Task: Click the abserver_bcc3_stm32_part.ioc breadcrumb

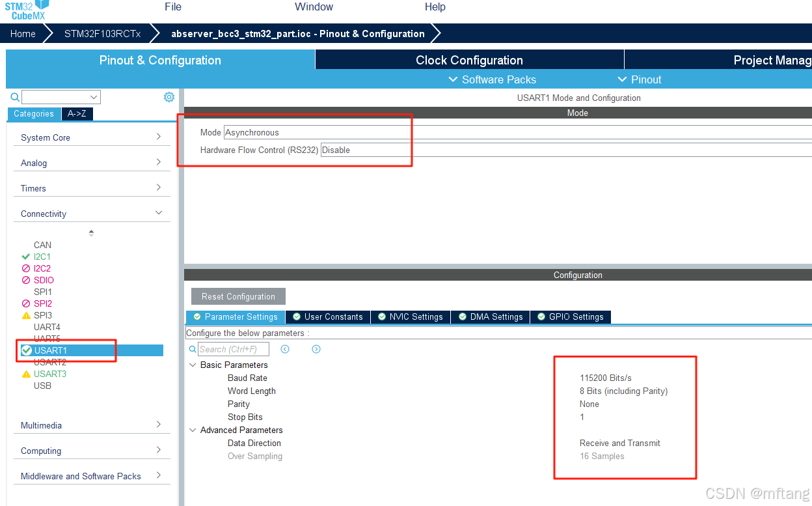Action: point(297,34)
